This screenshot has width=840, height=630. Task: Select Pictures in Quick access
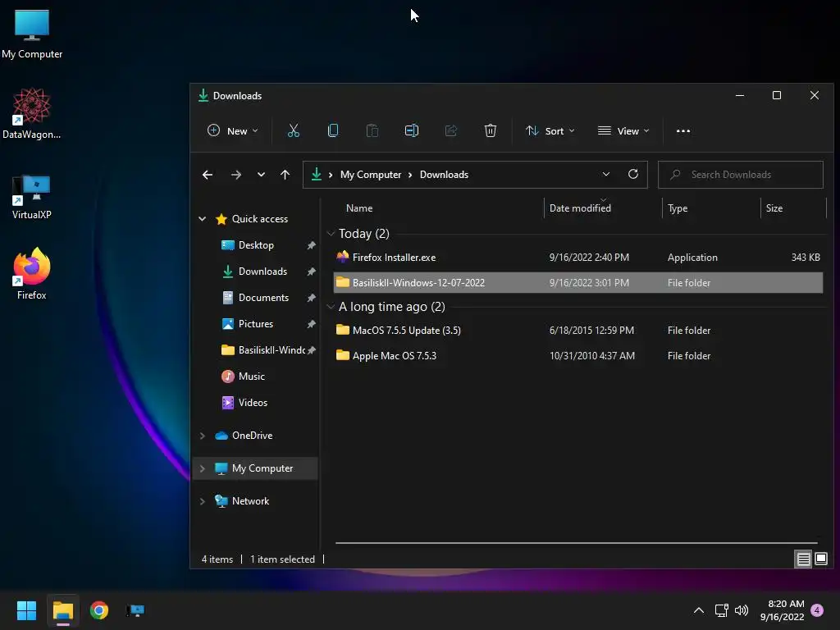tap(256, 324)
